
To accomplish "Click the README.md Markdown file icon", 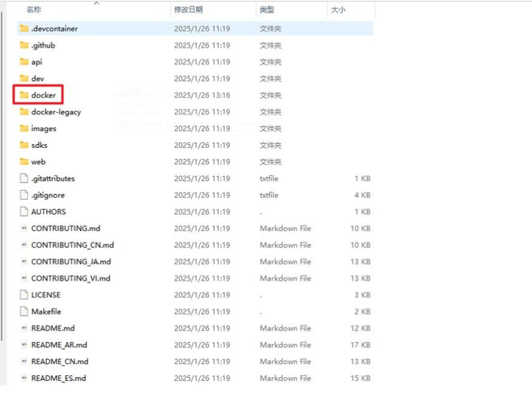I will click(x=25, y=328).
